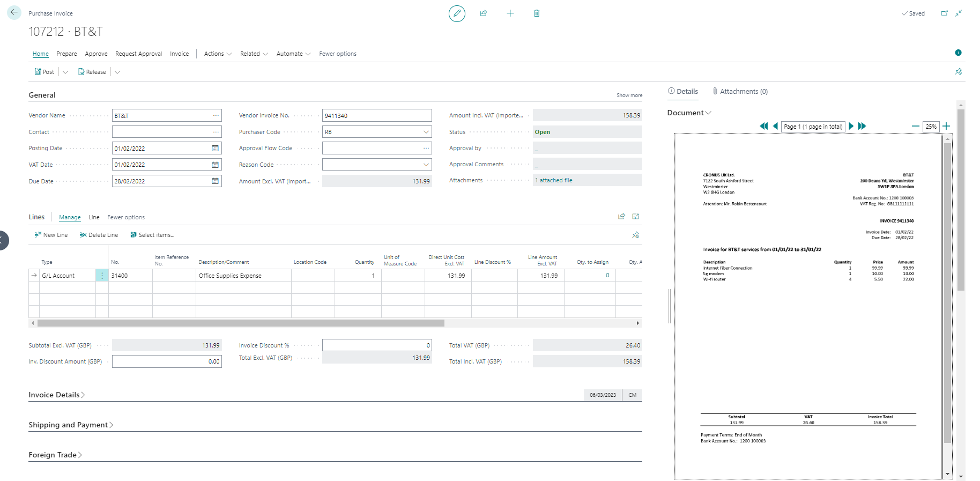Open the 1 attached file link
Screen dimensions: 980x481
(x=553, y=180)
